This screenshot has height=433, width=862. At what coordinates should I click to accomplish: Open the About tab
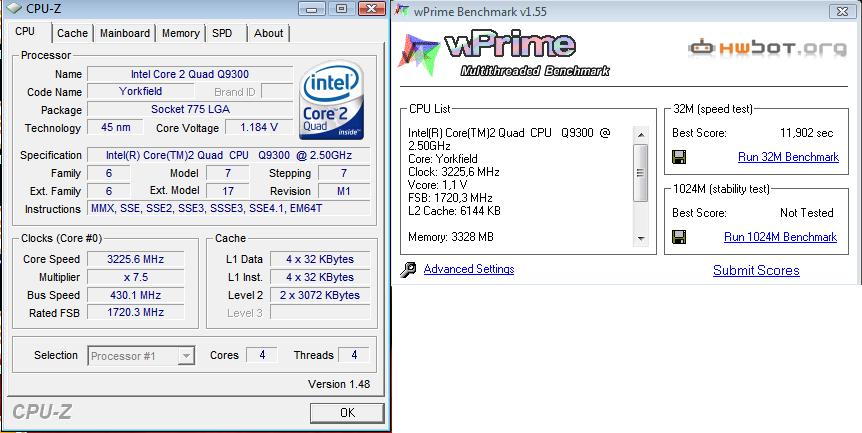tap(268, 33)
